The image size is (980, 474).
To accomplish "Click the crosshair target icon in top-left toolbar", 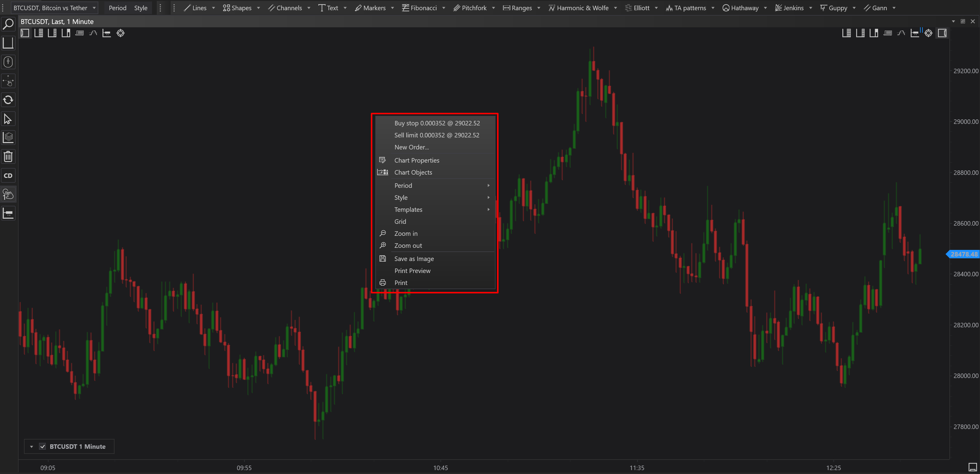I will pos(121,33).
